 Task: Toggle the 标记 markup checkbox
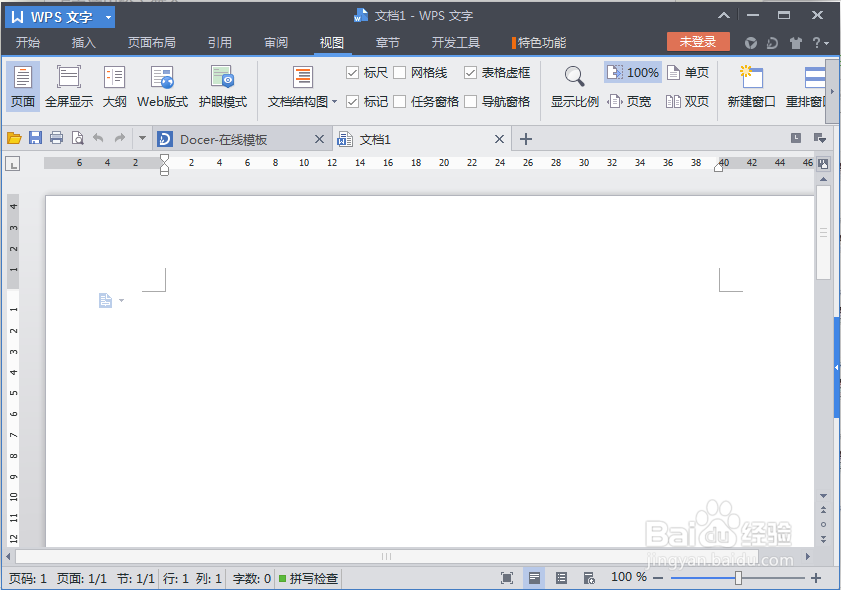[352, 101]
